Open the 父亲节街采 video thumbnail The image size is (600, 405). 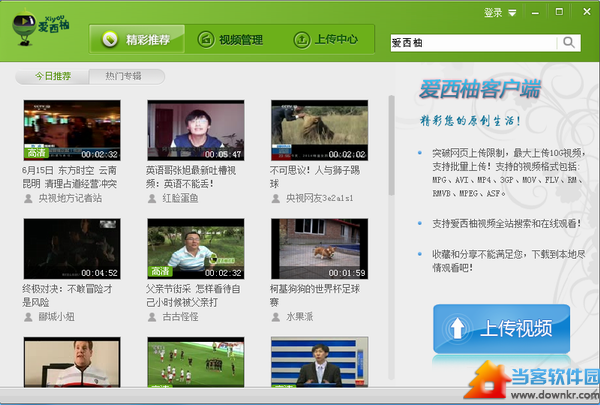[196, 249]
